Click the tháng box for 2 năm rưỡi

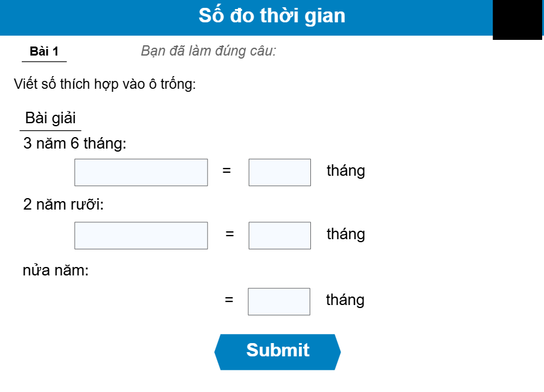click(279, 235)
